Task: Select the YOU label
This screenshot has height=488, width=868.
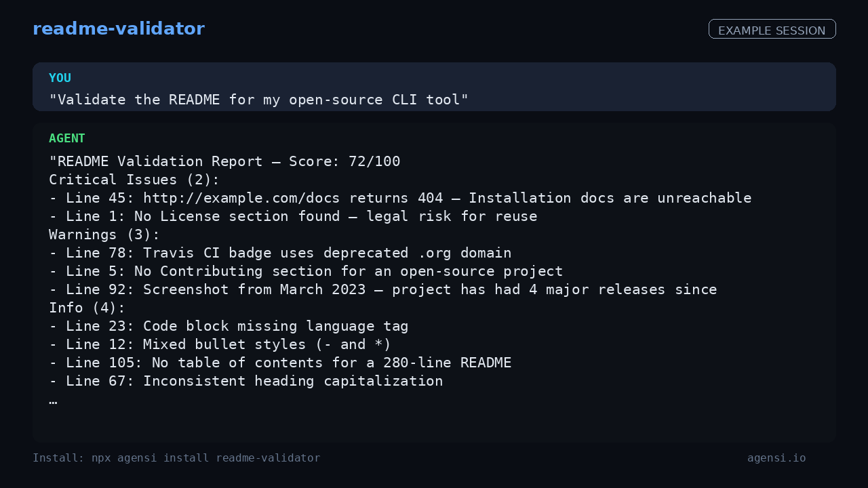Action: pyautogui.click(x=60, y=78)
